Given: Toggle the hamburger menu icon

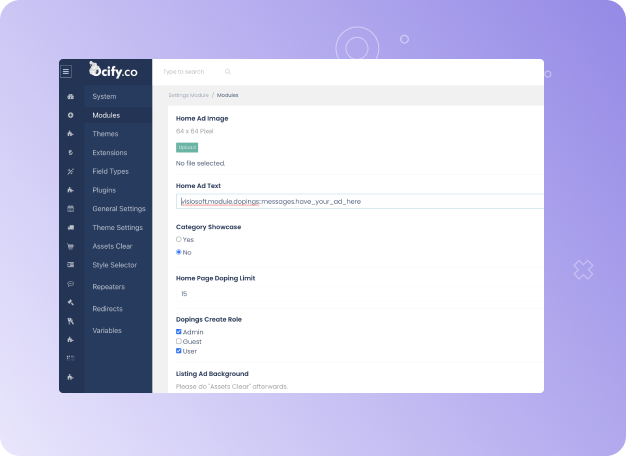Looking at the screenshot, I should (x=67, y=71).
